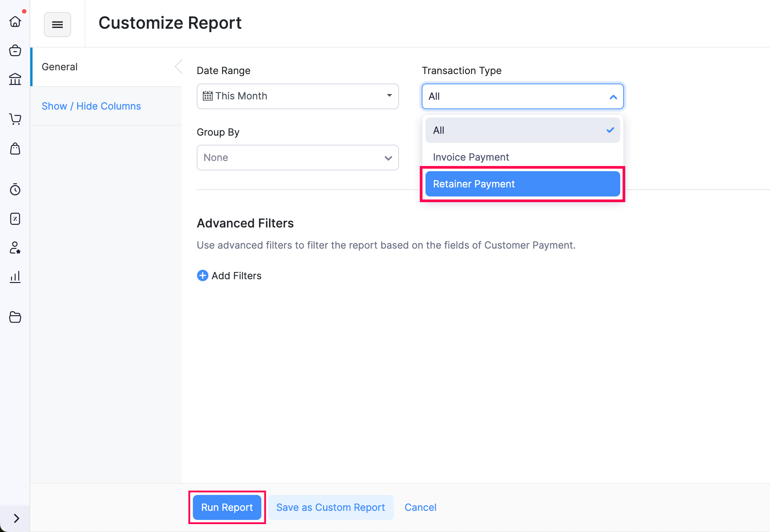Switch to Show / Hide Columns tab
Viewport: 770px width, 532px height.
[x=91, y=106]
